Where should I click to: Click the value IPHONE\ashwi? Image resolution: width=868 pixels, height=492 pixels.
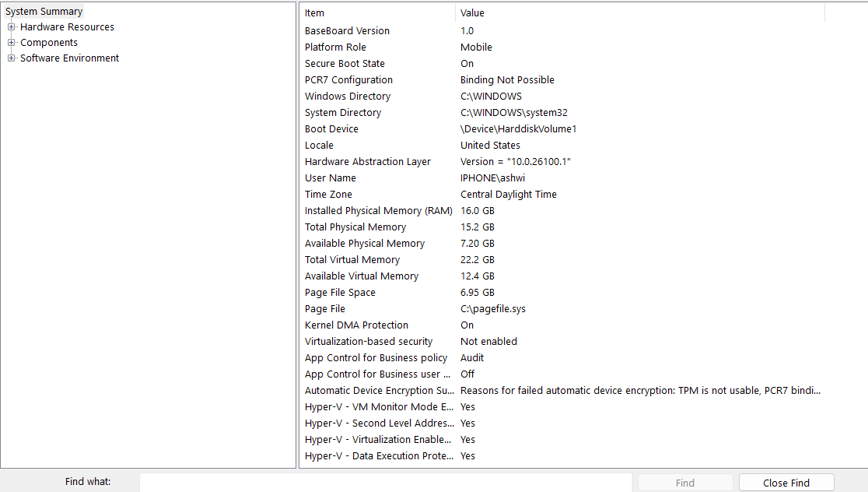(492, 177)
